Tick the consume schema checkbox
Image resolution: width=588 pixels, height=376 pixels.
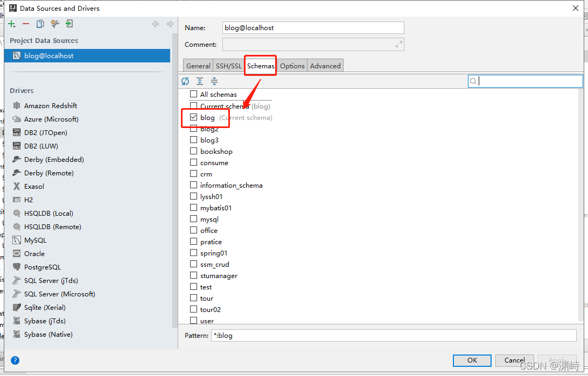click(193, 162)
